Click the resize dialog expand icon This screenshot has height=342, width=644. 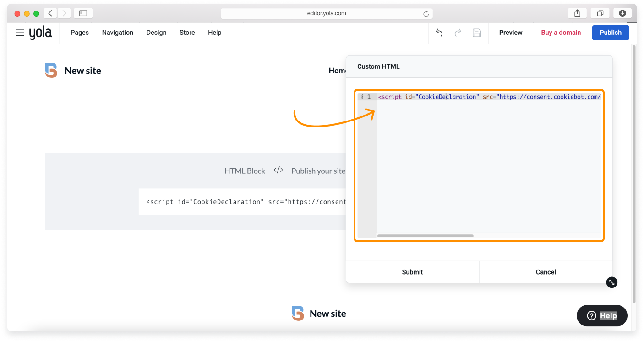pos(611,282)
